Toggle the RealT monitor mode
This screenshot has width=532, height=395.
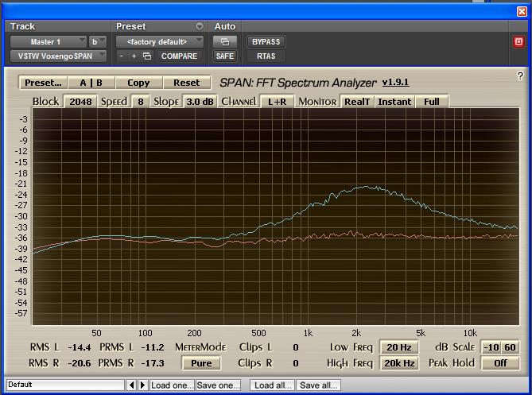click(x=357, y=102)
